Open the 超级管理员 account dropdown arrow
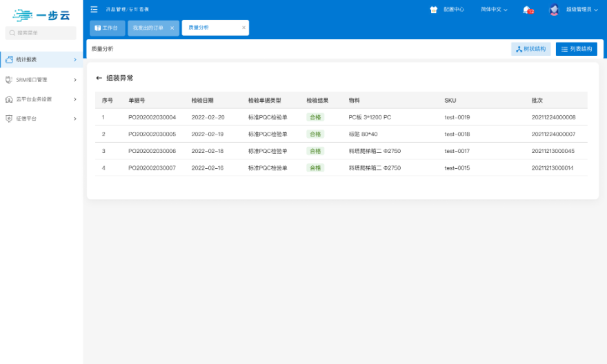The height and width of the screenshot is (364, 607). coord(597,10)
